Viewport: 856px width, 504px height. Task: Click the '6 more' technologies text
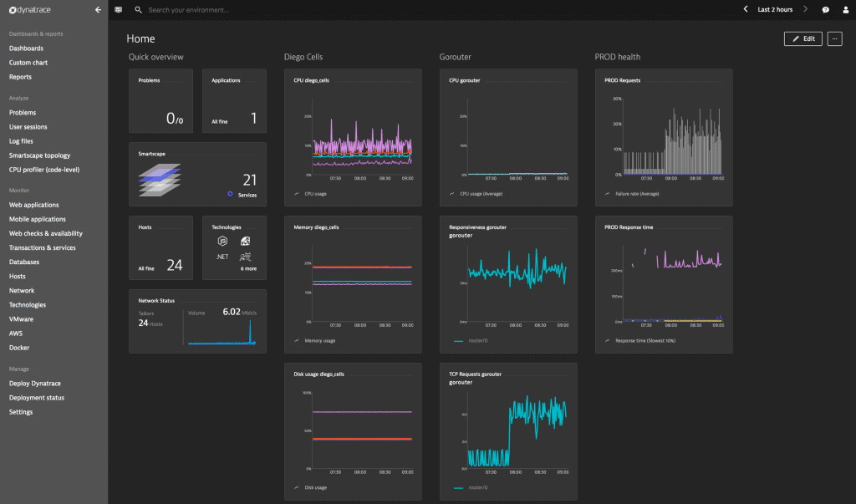pyautogui.click(x=248, y=268)
